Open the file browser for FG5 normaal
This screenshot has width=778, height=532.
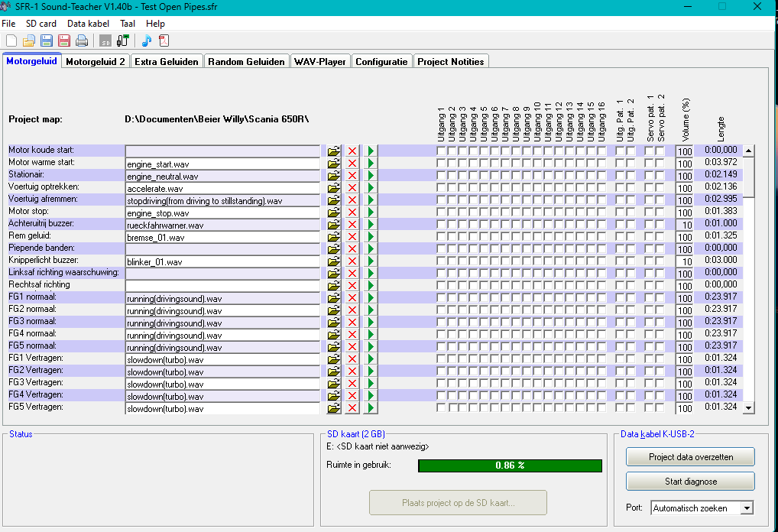tap(334, 347)
